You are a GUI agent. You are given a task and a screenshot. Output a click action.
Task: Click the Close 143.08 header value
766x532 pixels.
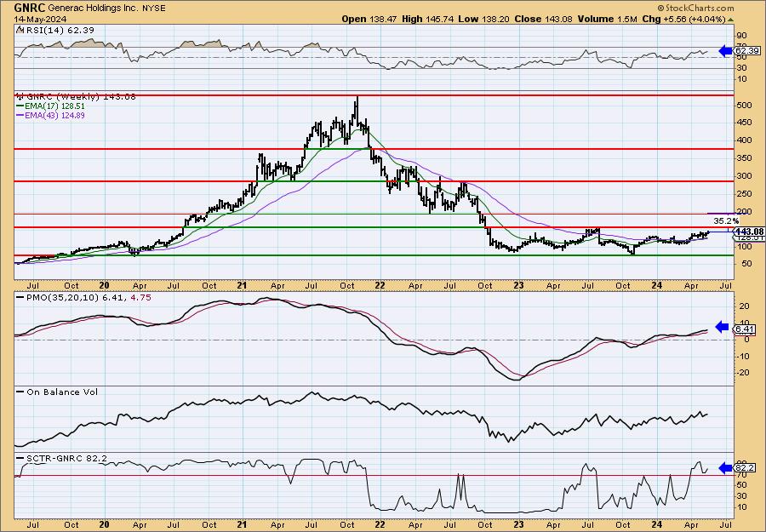pos(544,19)
